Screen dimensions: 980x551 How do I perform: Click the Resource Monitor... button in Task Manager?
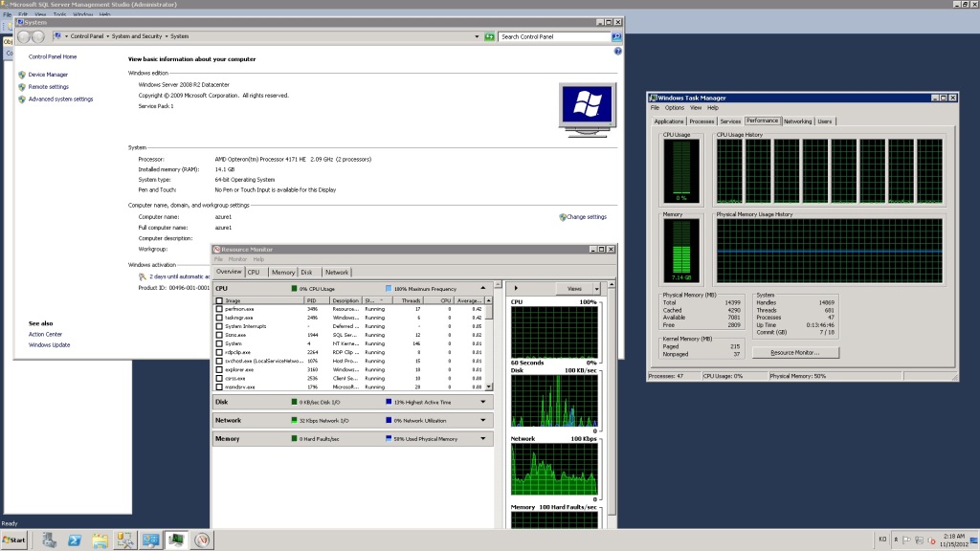[795, 352]
